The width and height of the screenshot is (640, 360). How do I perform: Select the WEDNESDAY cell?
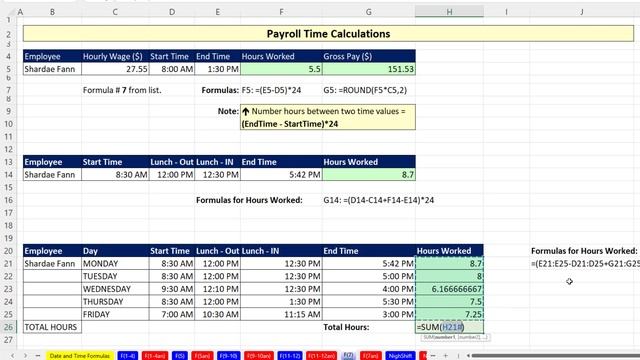click(115, 289)
